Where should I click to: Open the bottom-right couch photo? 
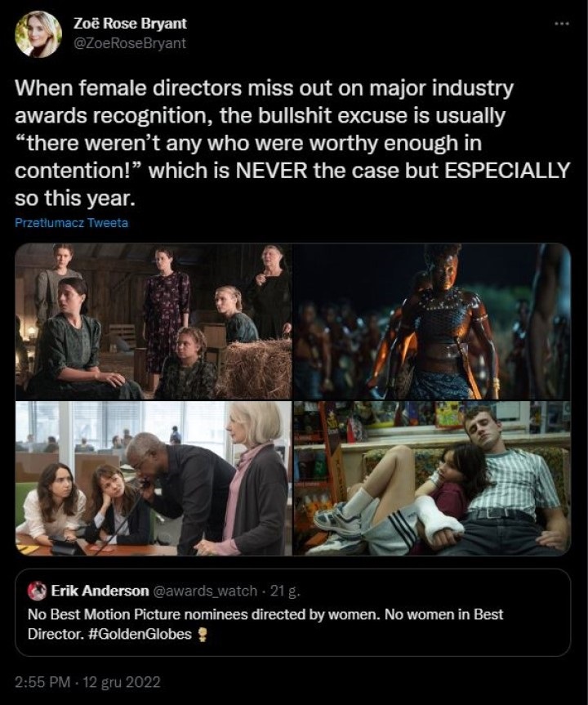[x=432, y=479]
